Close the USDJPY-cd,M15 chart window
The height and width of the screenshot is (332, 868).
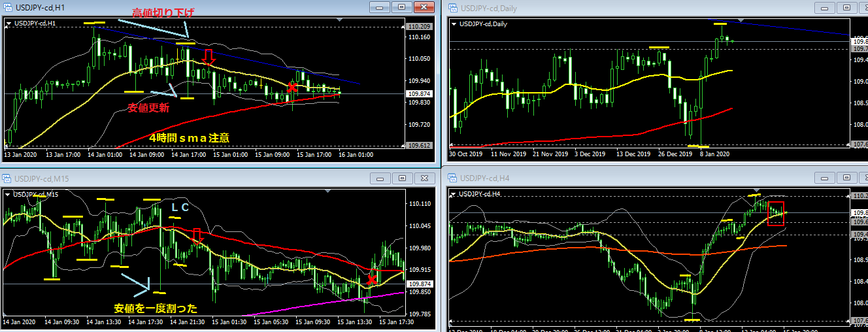(424, 178)
